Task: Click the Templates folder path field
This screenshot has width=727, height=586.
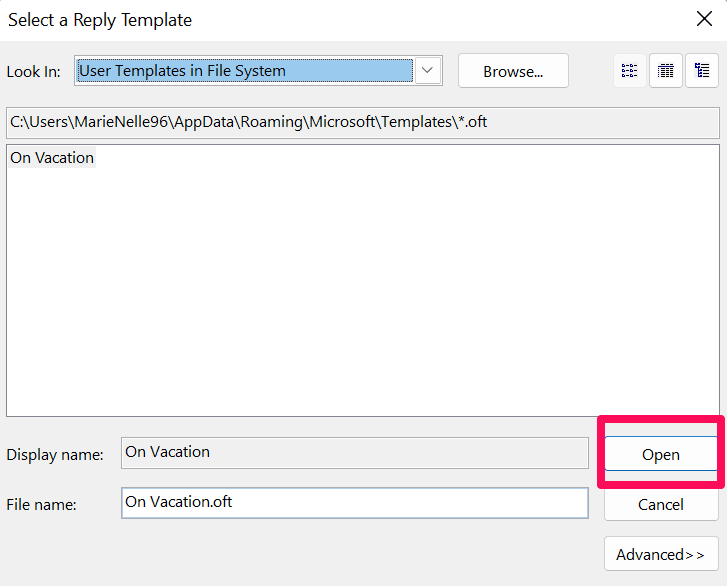Action: [x=362, y=122]
